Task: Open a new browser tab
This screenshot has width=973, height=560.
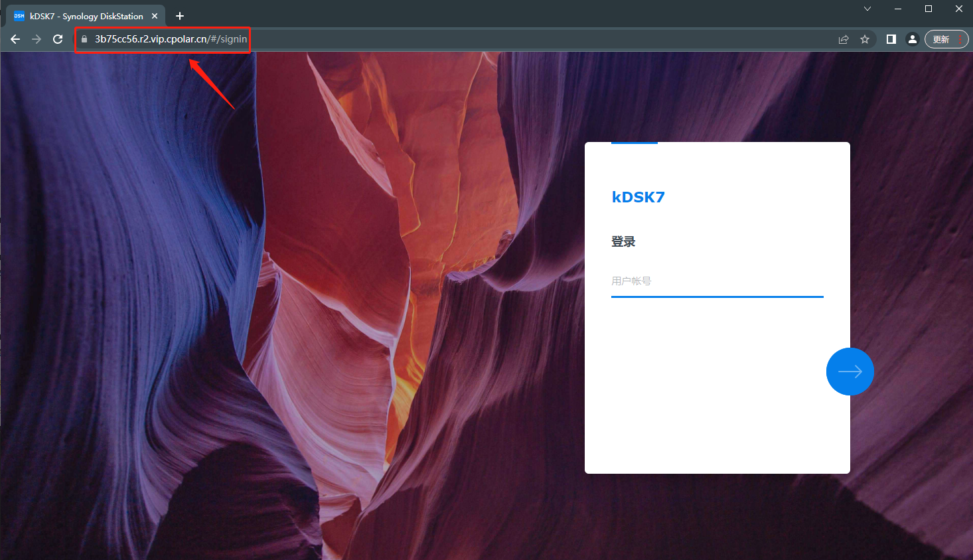Action: tap(180, 16)
